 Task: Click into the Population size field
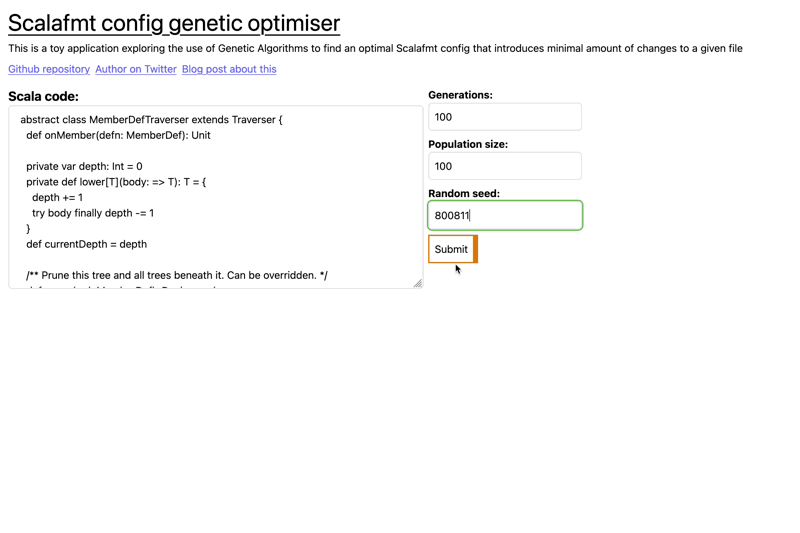tap(504, 166)
